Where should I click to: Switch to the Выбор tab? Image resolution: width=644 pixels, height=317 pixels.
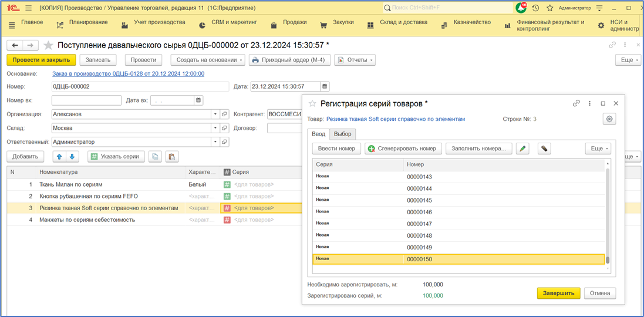coord(342,134)
